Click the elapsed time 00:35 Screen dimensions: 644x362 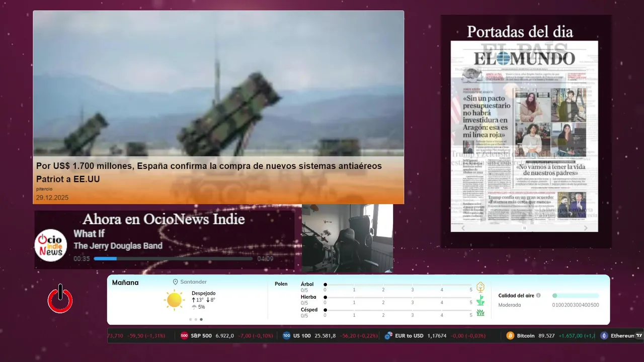(82, 259)
